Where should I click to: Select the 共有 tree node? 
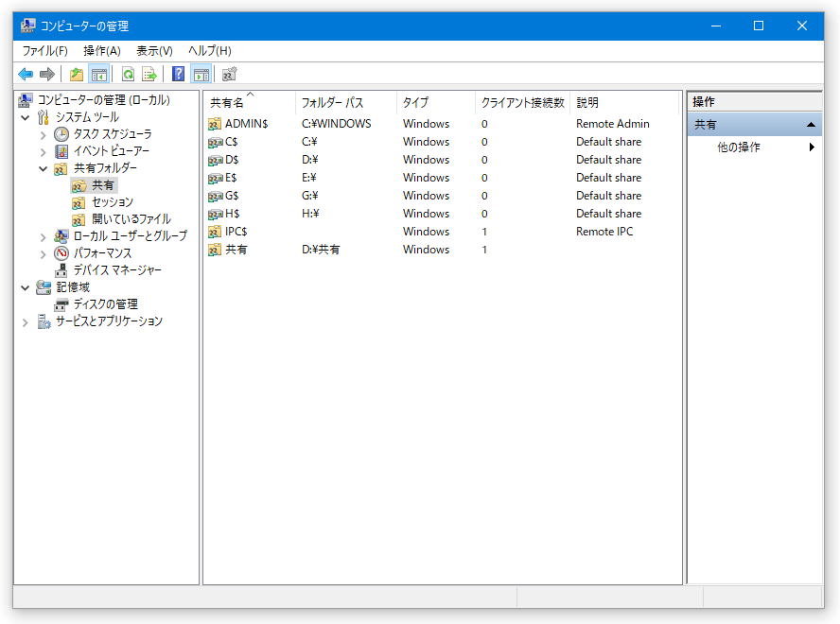103,185
